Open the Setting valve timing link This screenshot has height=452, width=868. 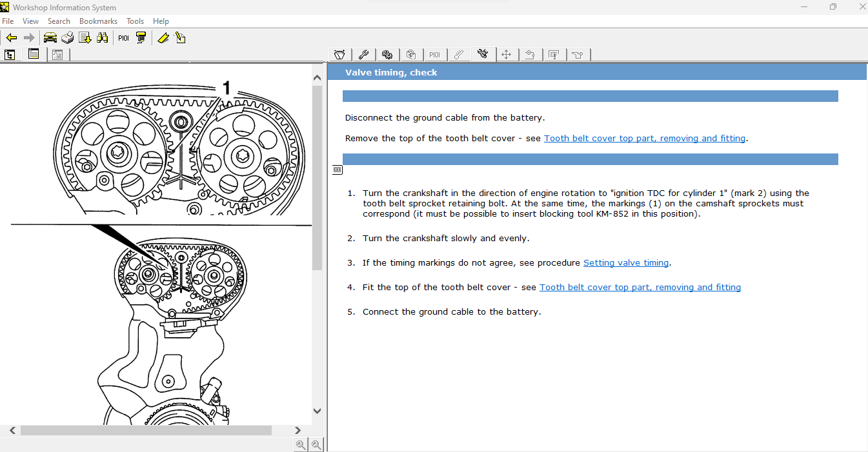(626, 263)
